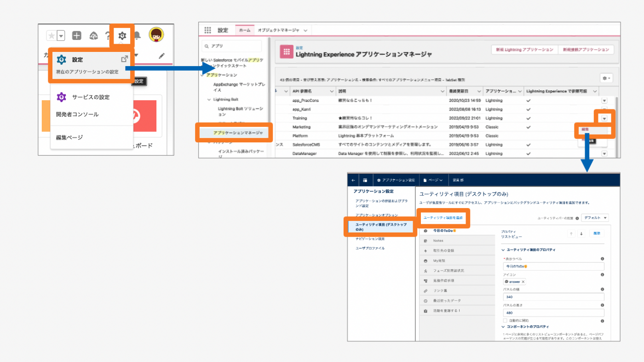Click the Lightning Experience app manager header icon
The image size is (644, 362).
287,51
